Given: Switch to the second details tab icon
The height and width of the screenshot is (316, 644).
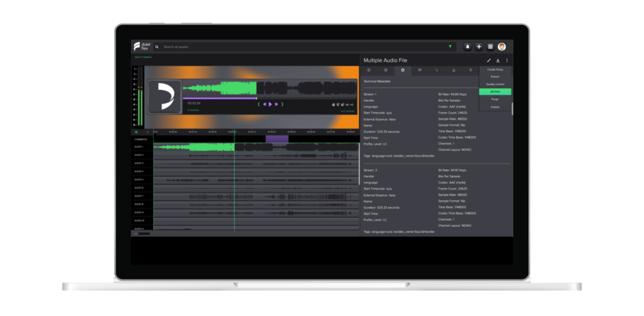Looking at the screenshot, I should click(386, 70).
